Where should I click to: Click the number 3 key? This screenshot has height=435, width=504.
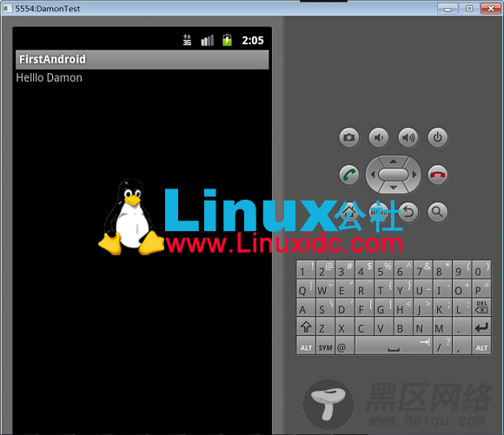(345, 269)
